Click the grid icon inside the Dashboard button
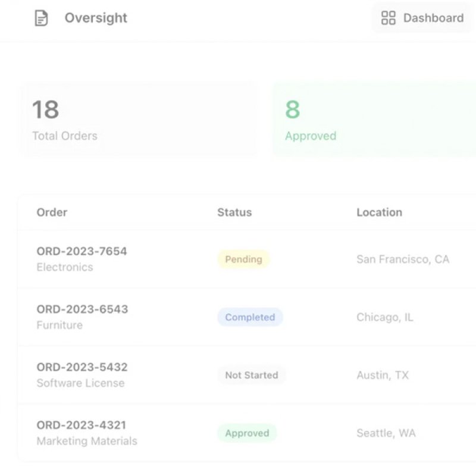 pyautogui.click(x=389, y=18)
